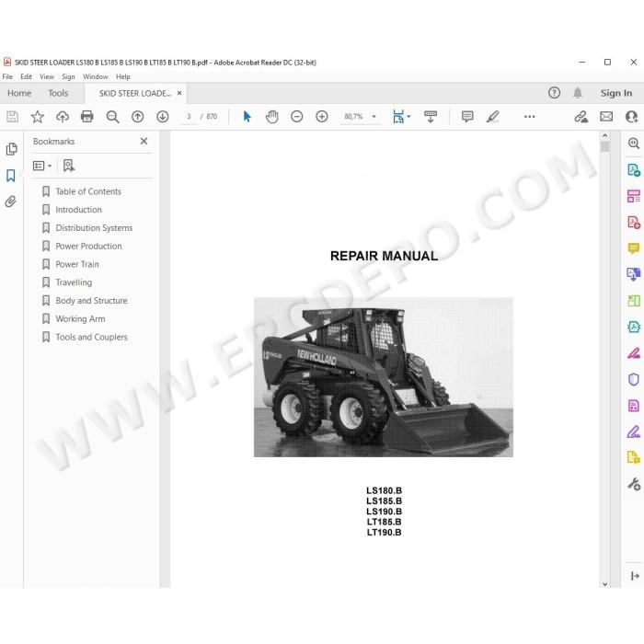Zoom in with plus icon
This screenshot has height=644, width=644.
coord(322,117)
